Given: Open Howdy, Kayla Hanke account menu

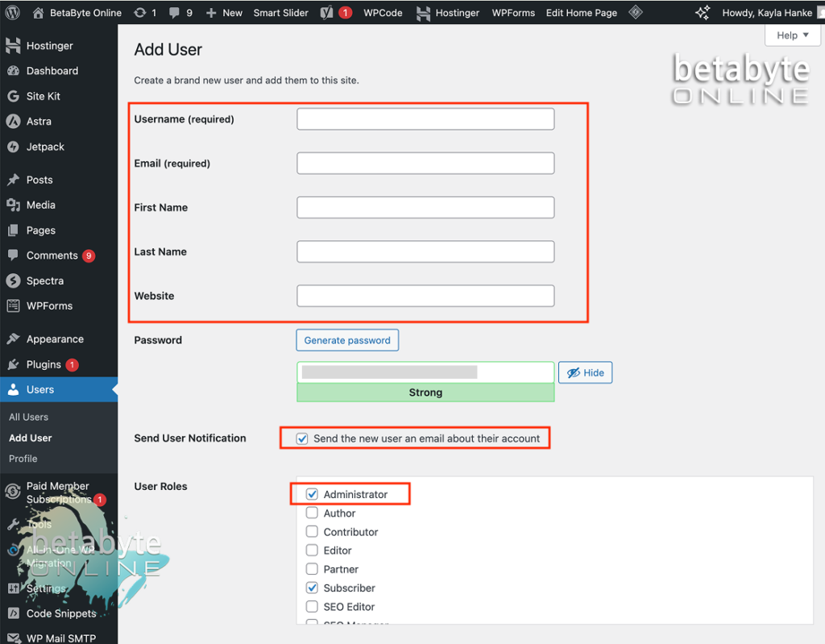Looking at the screenshot, I should pos(767,13).
